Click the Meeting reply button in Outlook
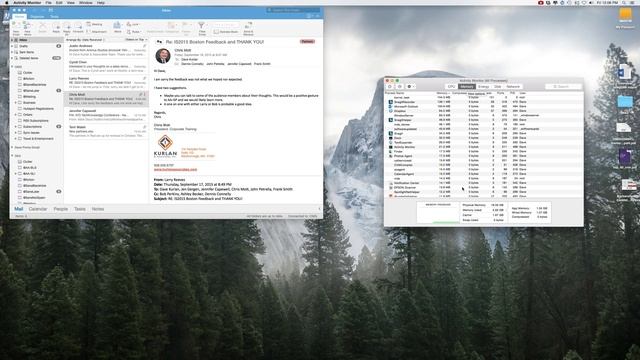Screen dimensions: 640x360 [x=94, y=24]
